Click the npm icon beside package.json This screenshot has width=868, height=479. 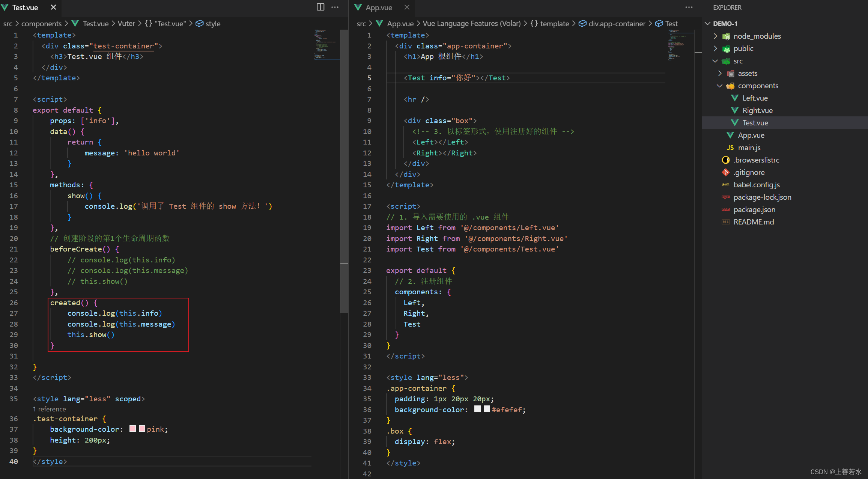point(726,209)
